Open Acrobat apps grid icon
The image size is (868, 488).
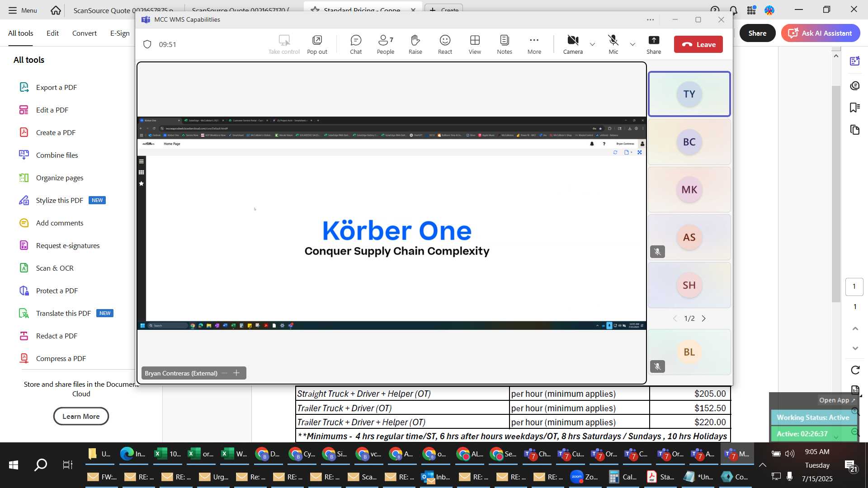(x=751, y=10)
